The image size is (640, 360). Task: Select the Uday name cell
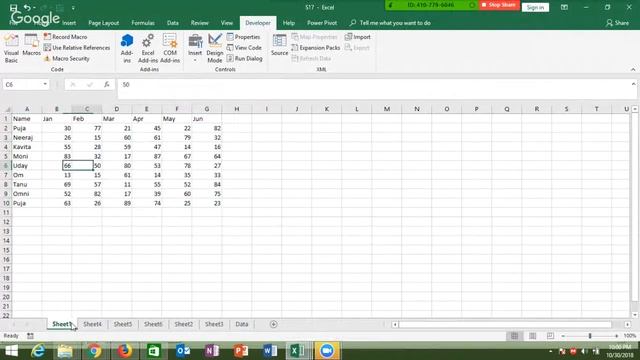[27, 166]
